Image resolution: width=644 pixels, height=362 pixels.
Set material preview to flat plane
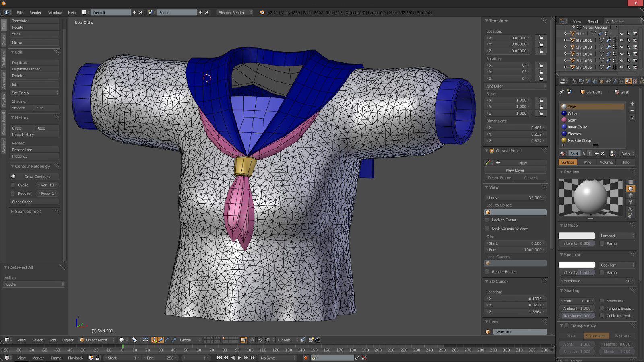[631, 182]
